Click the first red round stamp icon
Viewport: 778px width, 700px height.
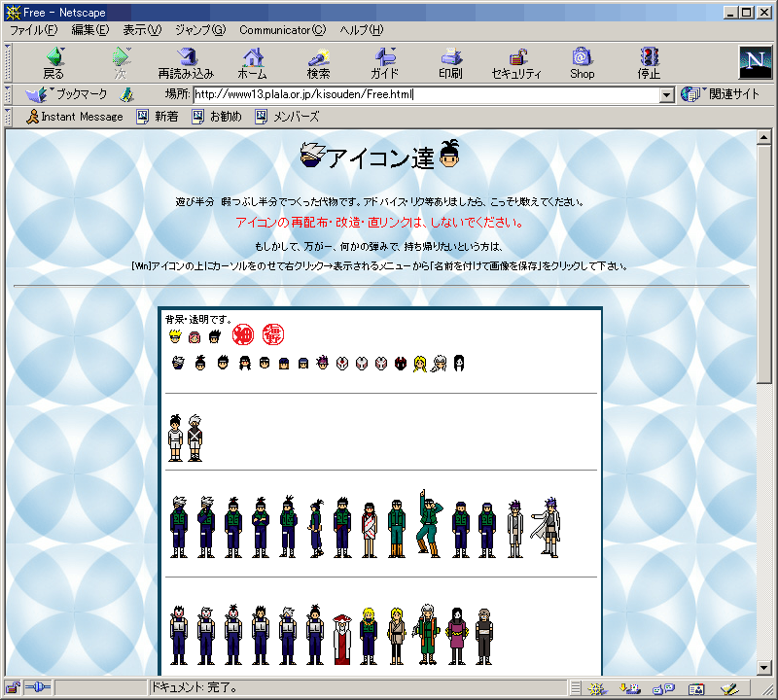point(243,334)
